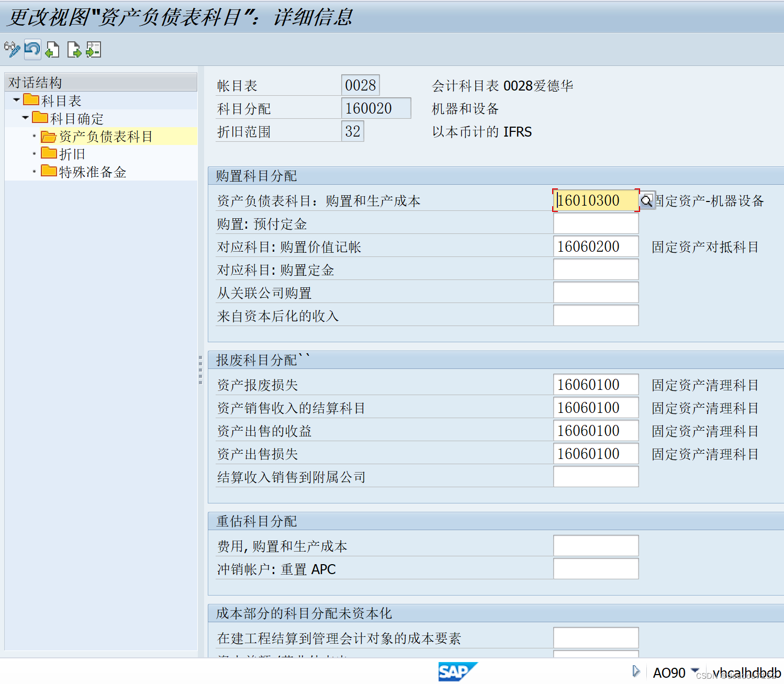The width and height of the screenshot is (784, 684).
Task: Click the 资产销售收入的结算科目 account field
Action: coord(596,408)
